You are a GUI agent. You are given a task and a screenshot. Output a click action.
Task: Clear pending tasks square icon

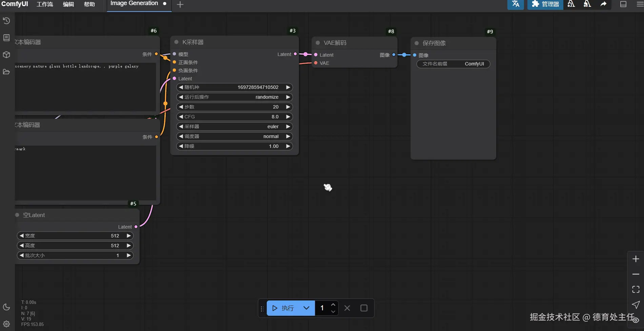pyautogui.click(x=364, y=308)
